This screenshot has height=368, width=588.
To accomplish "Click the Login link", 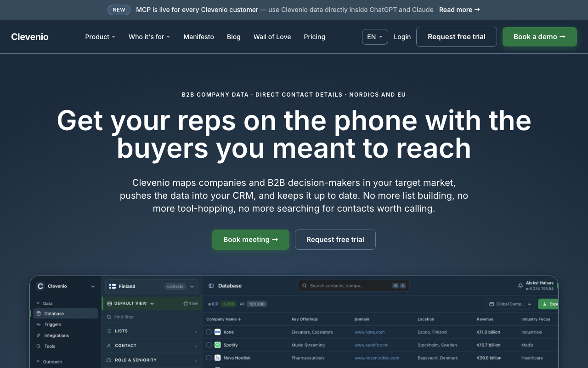I will (x=402, y=37).
